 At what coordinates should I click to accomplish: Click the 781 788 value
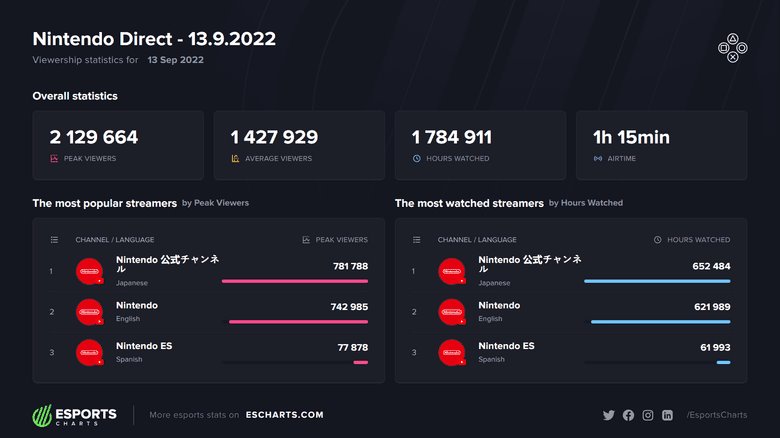(x=351, y=266)
